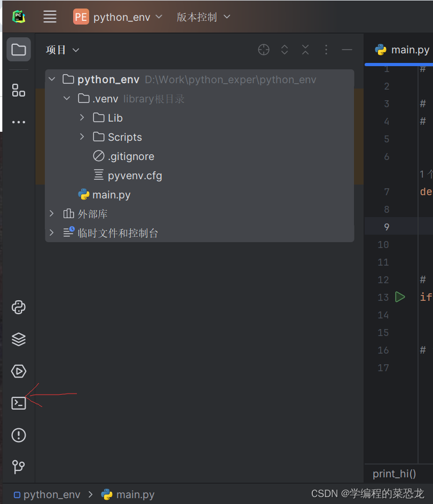This screenshot has height=504, width=433.
Task: Open the 项目 view dropdown
Action: [x=62, y=49]
